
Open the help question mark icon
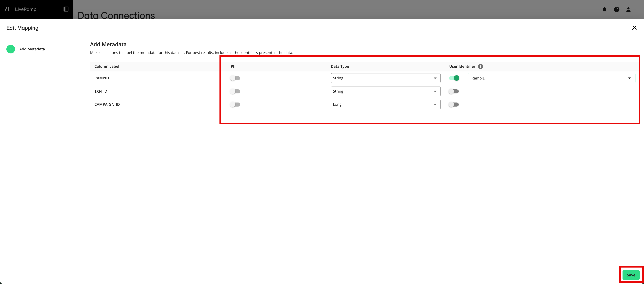point(617,10)
